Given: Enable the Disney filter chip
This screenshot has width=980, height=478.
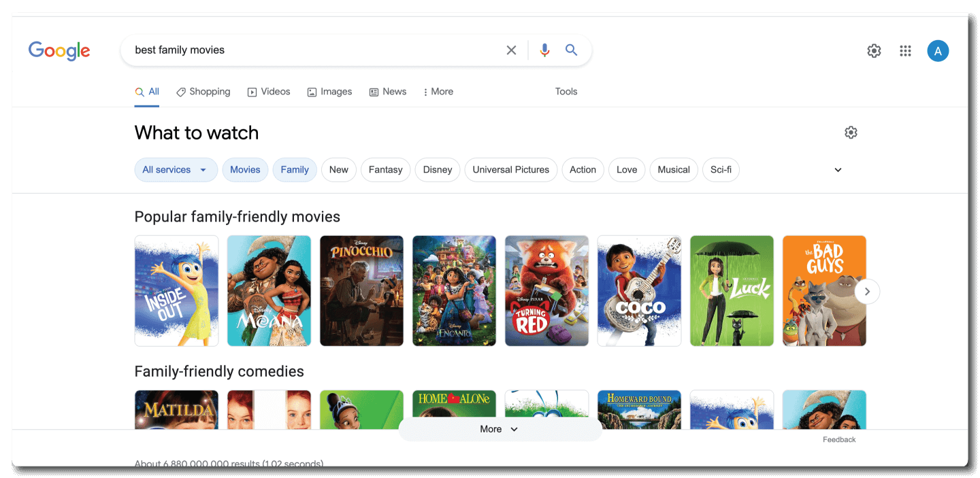Looking at the screenshot, I should (x=438, y=170).
